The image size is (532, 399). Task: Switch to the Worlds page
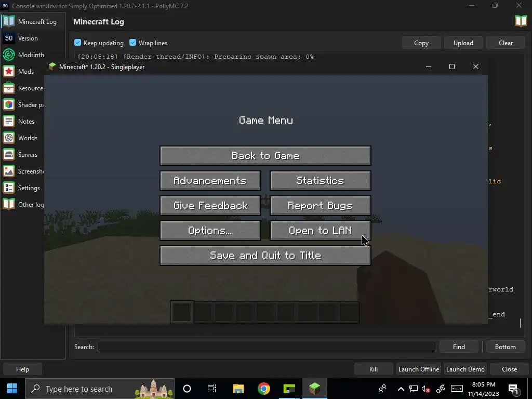point(23,138)
